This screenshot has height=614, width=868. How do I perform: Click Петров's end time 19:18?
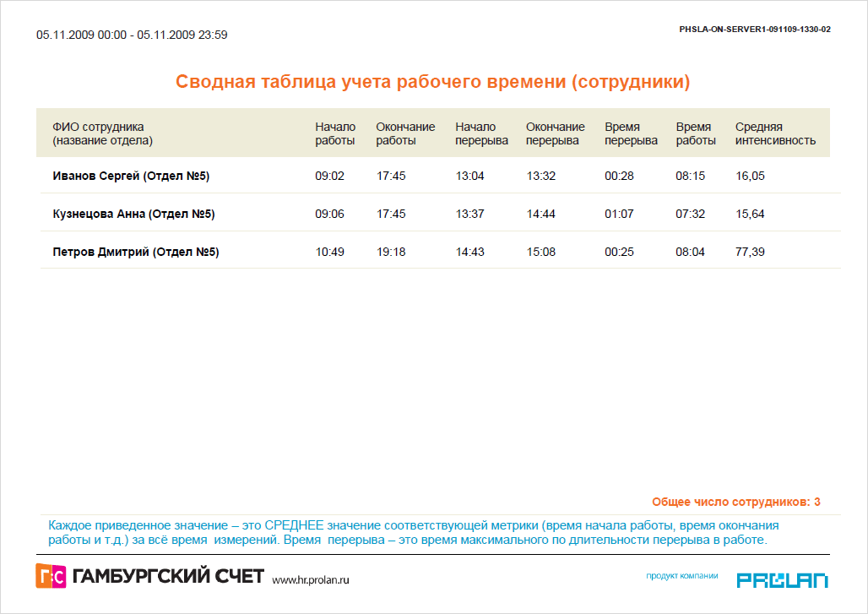tap(391, 252)
